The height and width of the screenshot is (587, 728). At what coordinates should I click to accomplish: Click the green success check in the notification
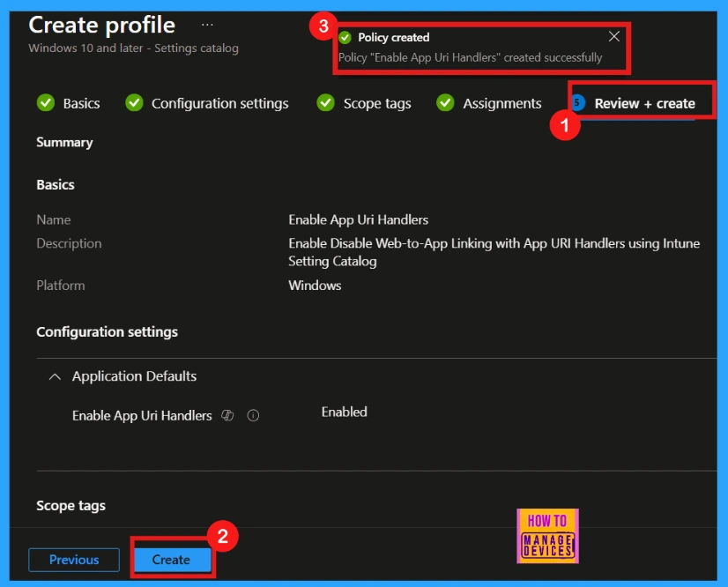[x=345, y=37]
